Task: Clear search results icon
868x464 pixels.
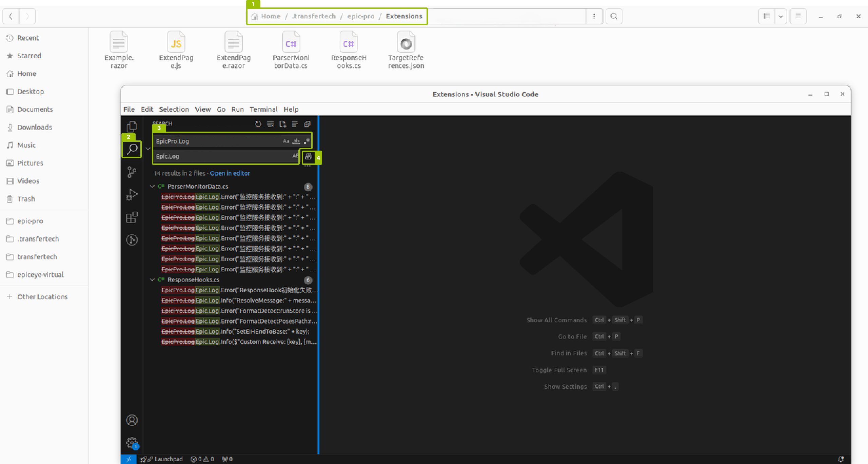Action: pos(270,124)
